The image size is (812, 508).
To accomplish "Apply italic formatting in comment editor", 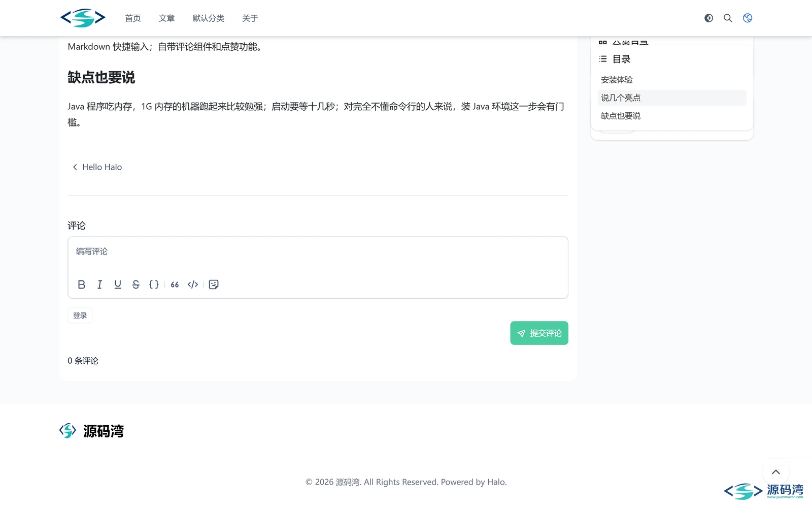I will [99, 284].
